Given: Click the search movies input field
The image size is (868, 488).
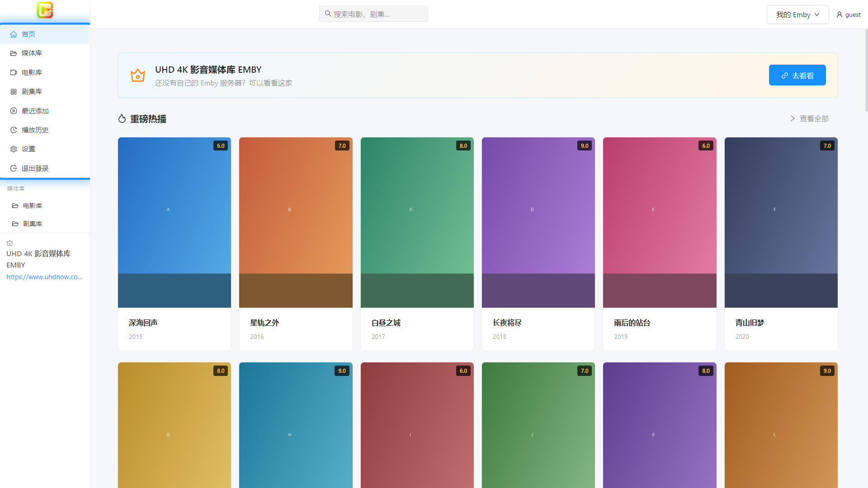Looking at the screenshot, I should click(x=373, y=14).
